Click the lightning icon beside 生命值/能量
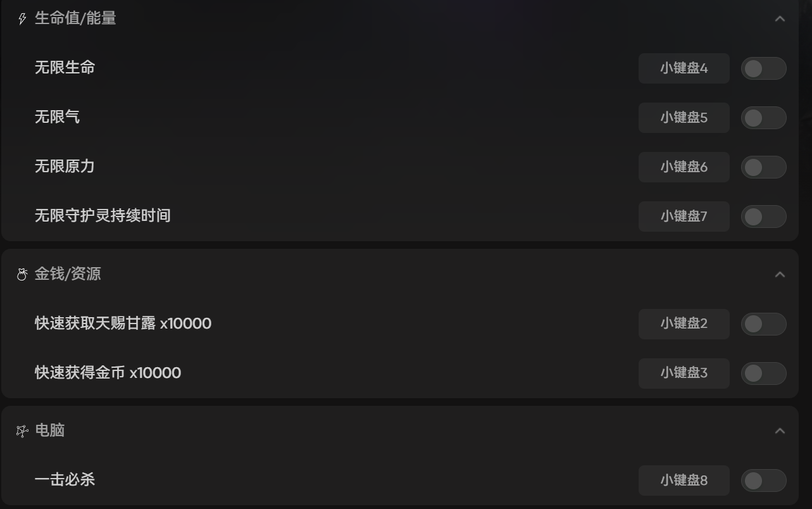 [x=22, y=19]
